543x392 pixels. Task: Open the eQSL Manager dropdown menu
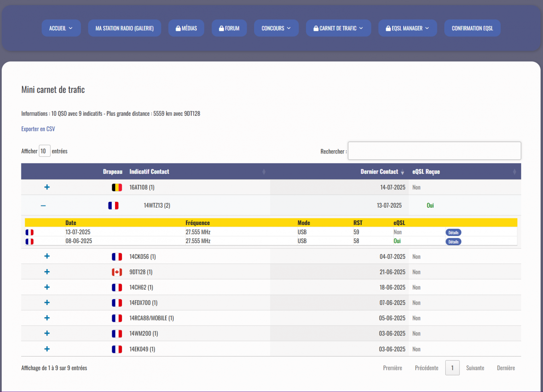pos(407,28)
